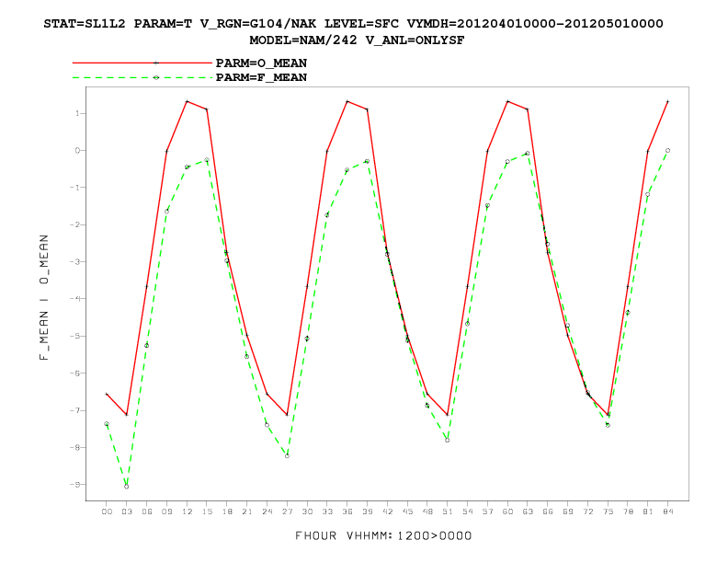Select F_MEAN data point at hour 03
The image size is (728, 563).
[x=126, y=487]
